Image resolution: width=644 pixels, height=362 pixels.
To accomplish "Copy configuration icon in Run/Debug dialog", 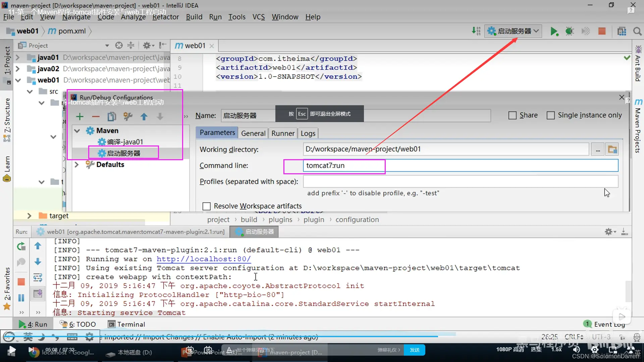I will 112,117.
